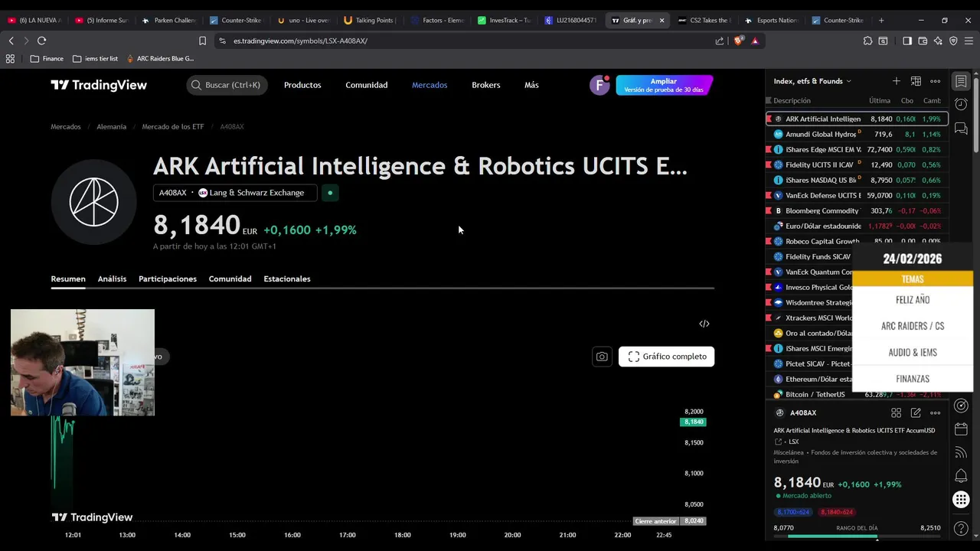This screenshot has height=551, width=980.
Task: Select VanEck Defense UCITS watchlist row
Action: pos(857,195)
